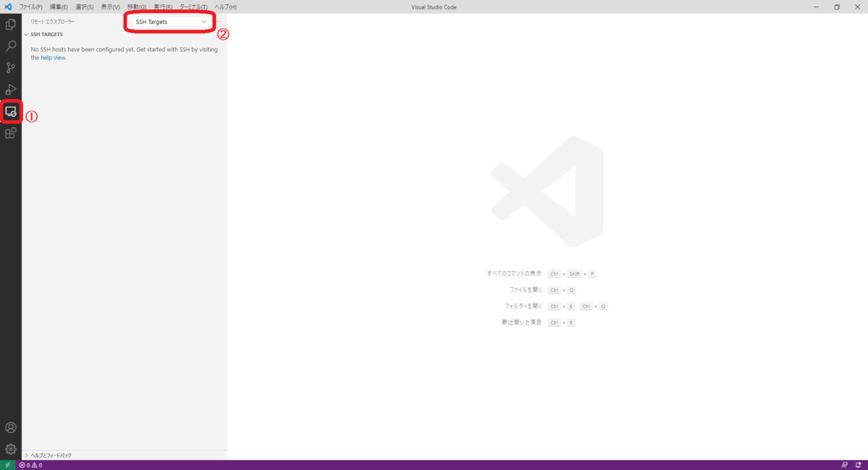This screenshot has width=868, height=470.
Task: Open the 選択(S) menu
Action: click(85, 7)
